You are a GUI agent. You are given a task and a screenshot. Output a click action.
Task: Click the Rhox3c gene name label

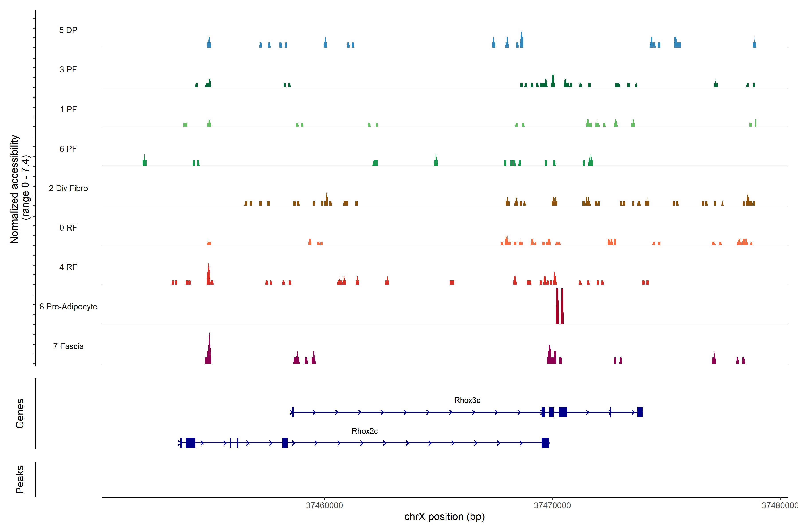[x=467, y=400]
